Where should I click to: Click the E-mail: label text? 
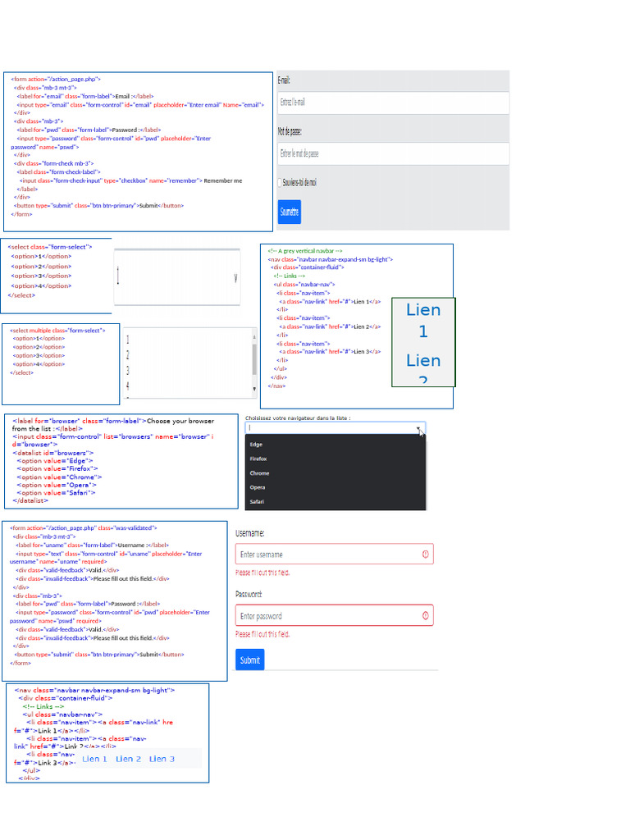[x=284, y=80]
